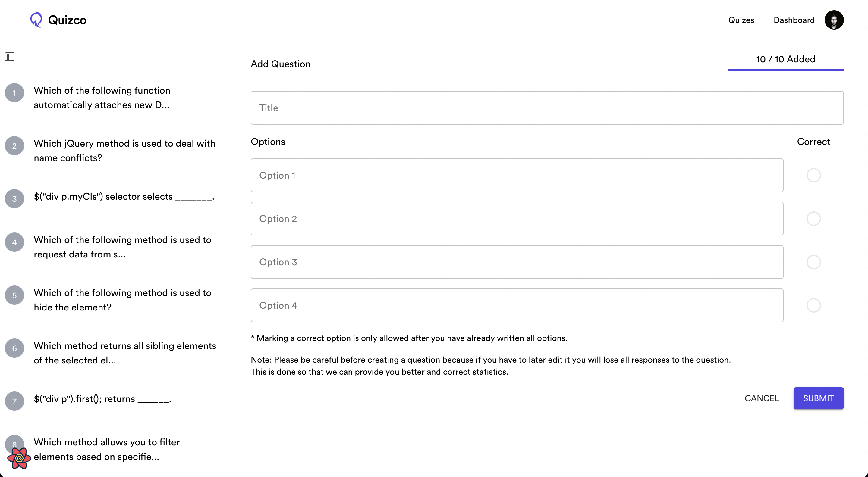The width and height of the screenshot is (868, 477).
Task: Toggle the sidebar panel icon
Action: (x=10, y=57)
